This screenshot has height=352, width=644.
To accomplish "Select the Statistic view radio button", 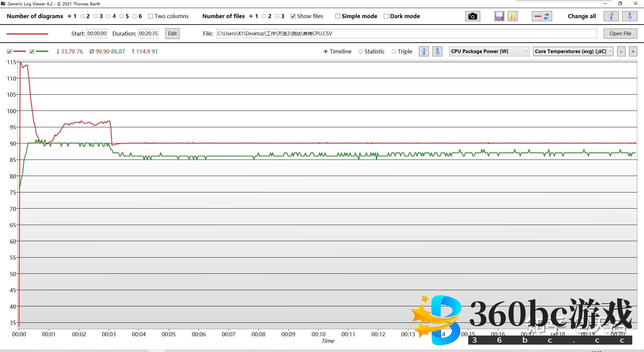I will pos(361,51).
